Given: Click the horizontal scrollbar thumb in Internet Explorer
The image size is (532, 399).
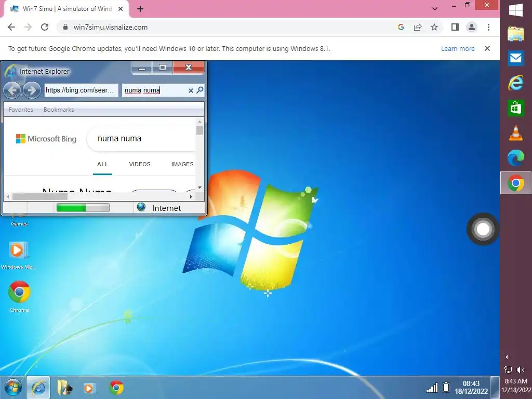Looking at the screenshot, I should (40, 196).
